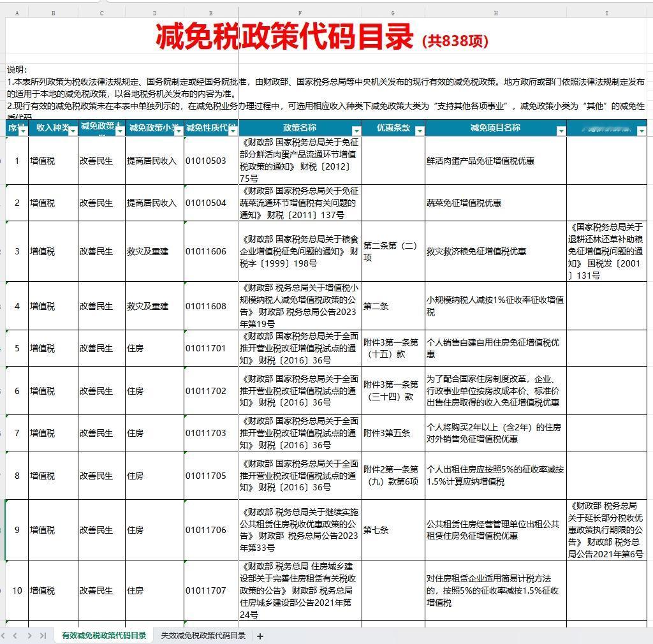The height and width of the screenshot is (644, 653).
Task: Open the 收入种类 filter dropdown arrow
Action: click(73, 131)
